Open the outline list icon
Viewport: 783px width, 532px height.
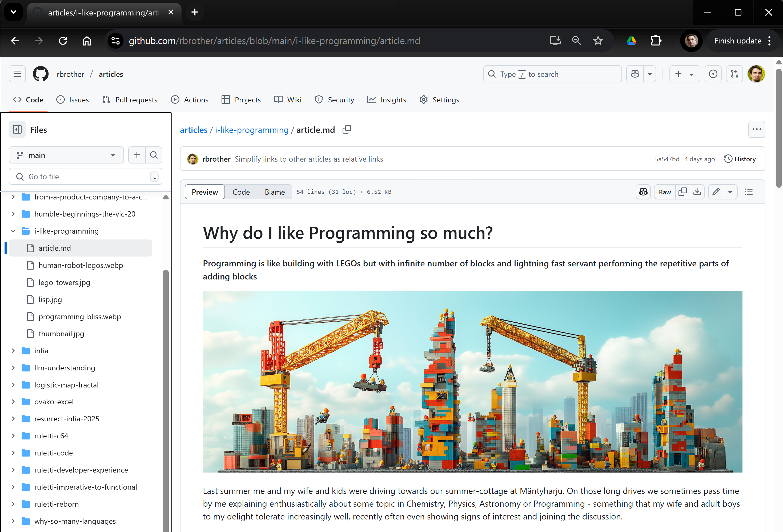(x=749, y=192)
